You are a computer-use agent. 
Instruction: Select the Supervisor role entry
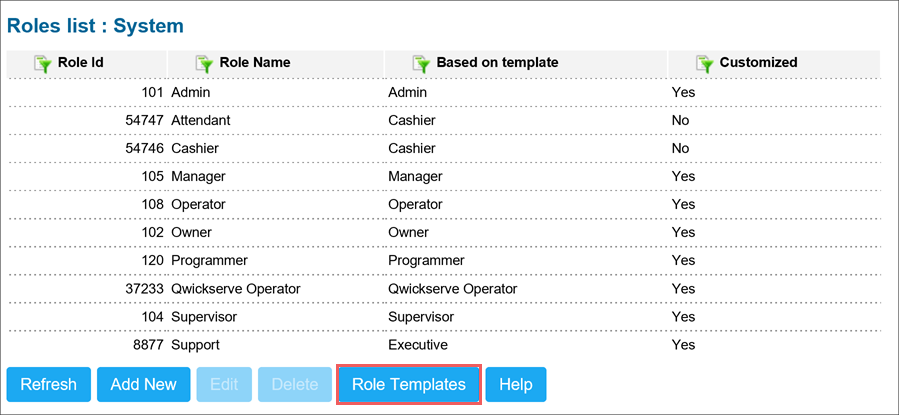coord(443,317)
